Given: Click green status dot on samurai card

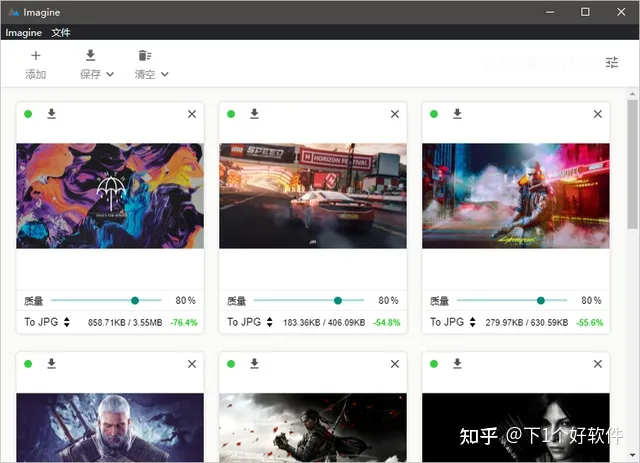Looking at the screenshot, I should pos(231,364).
